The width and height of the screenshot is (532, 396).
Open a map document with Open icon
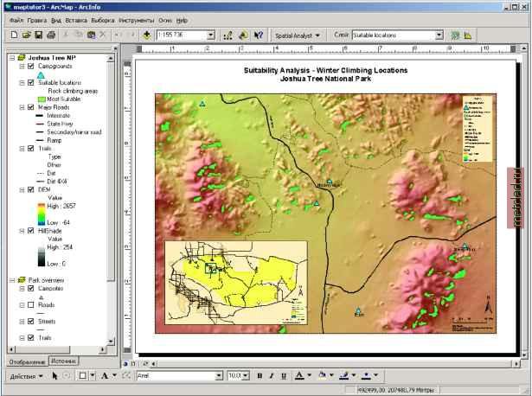point(26,35)
